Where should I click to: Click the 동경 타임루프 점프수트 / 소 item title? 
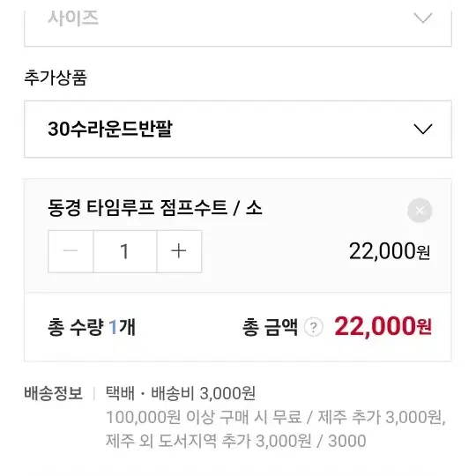pos(155,208)
